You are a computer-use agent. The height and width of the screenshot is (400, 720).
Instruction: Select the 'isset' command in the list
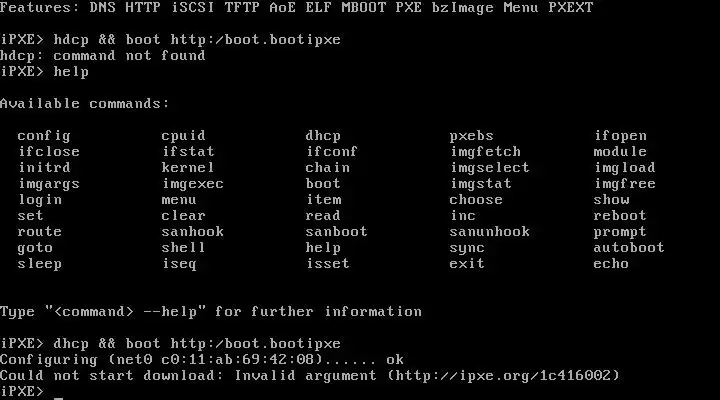click(x=328, y=264)
